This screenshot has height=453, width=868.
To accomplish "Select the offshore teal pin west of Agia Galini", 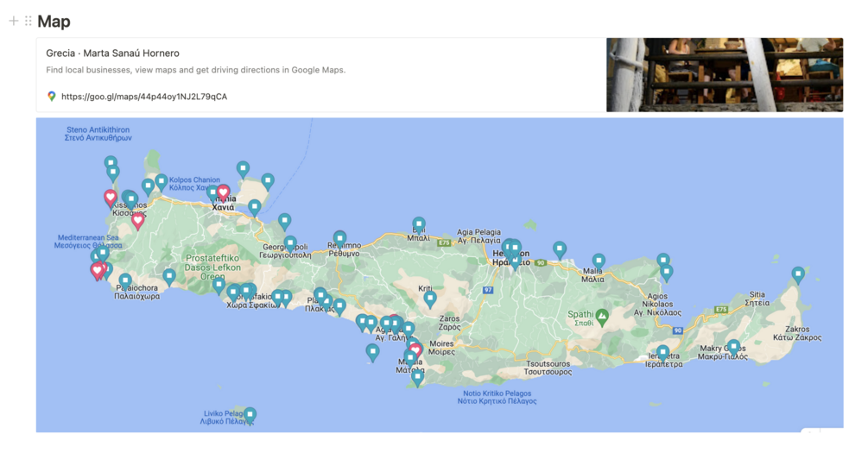I will (372, 352).
